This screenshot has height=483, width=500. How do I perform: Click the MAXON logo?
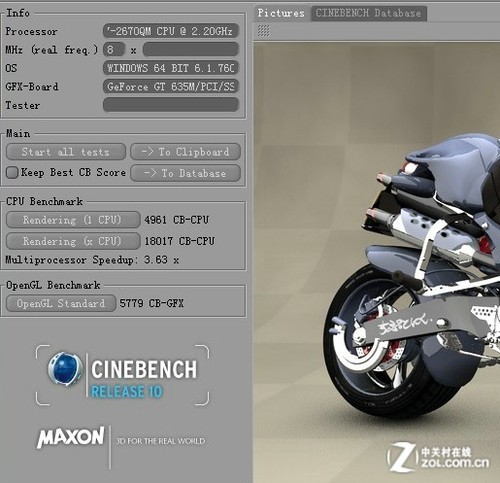pos(71,437)
